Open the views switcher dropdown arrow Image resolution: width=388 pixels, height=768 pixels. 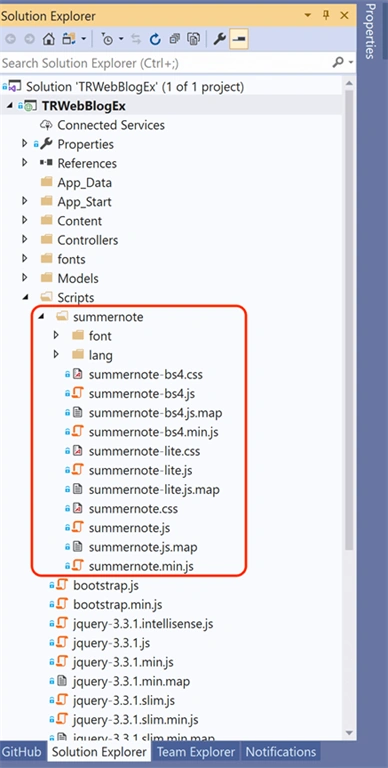tap(83, 40)
